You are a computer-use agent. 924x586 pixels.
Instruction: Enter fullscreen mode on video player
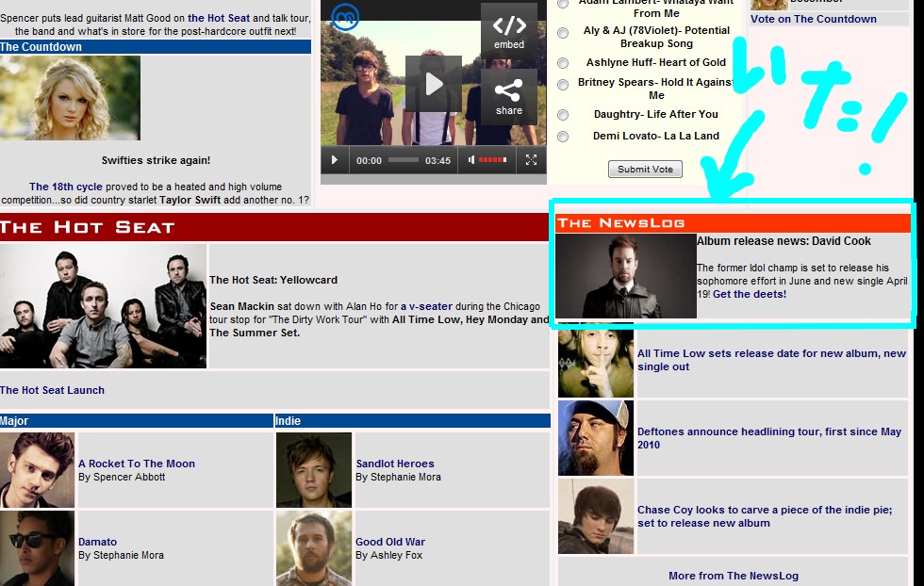(531, 159)
